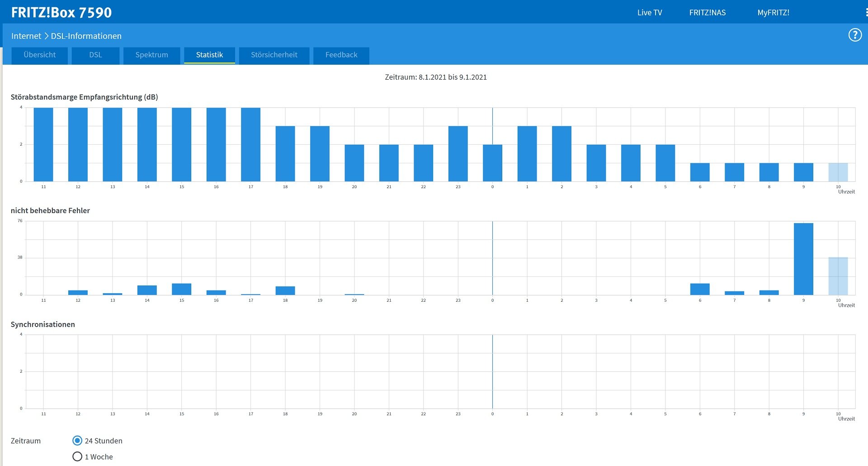The image size is (868, 466).
Task: Click the 'DSL-Informationen' breadcrumb text
Action: 86,36
